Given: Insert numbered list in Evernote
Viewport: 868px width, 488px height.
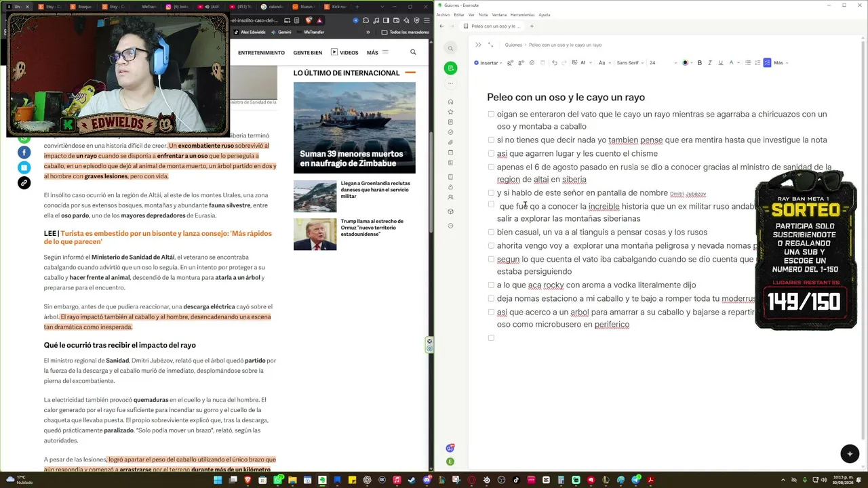Looking at the screenshot, I should coord(757,62).
